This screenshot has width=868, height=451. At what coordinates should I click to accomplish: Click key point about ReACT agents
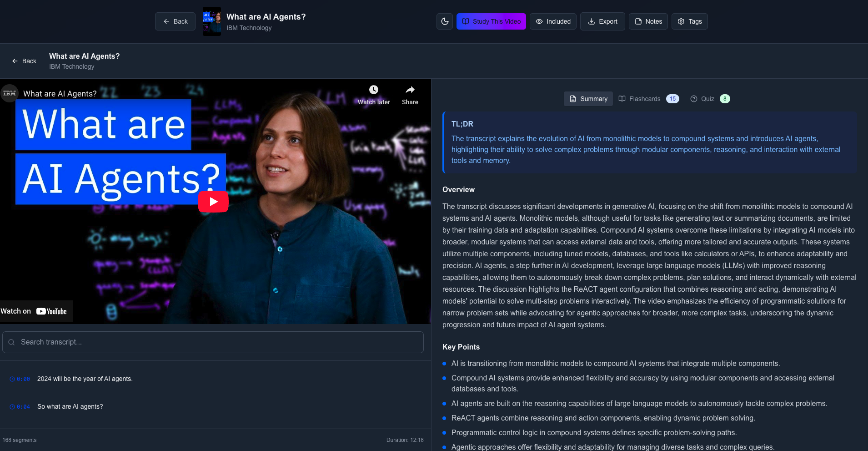[x=603, y=418]
